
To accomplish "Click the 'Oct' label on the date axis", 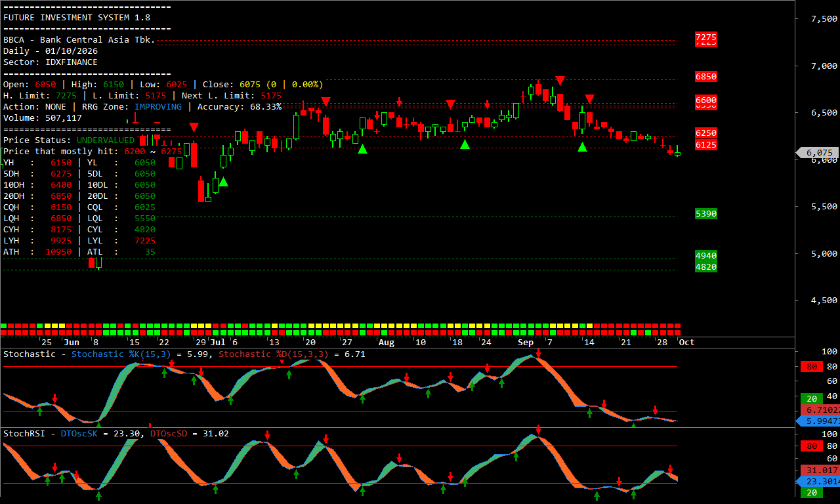I will pyautogui.click(x=686, y=343).
